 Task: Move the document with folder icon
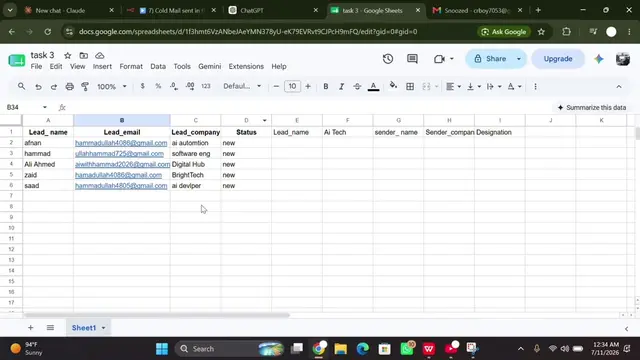(84, 56)
